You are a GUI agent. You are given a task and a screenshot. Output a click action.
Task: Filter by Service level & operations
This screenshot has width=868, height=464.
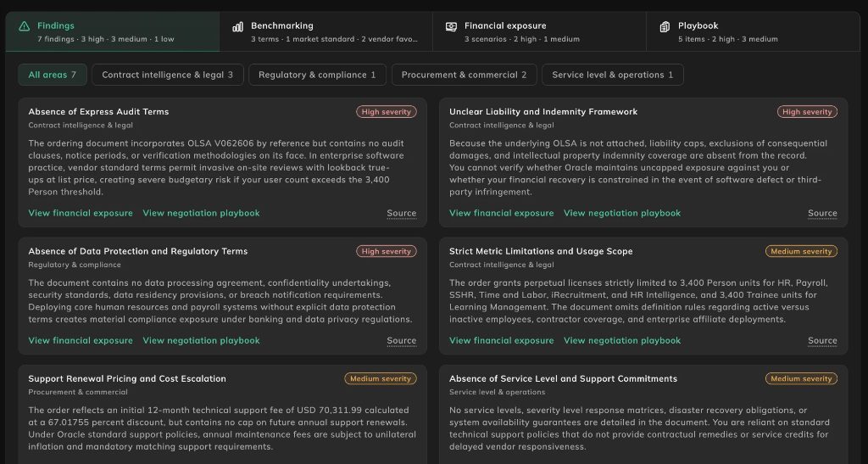pyautogui.click(x=613, y=75)
